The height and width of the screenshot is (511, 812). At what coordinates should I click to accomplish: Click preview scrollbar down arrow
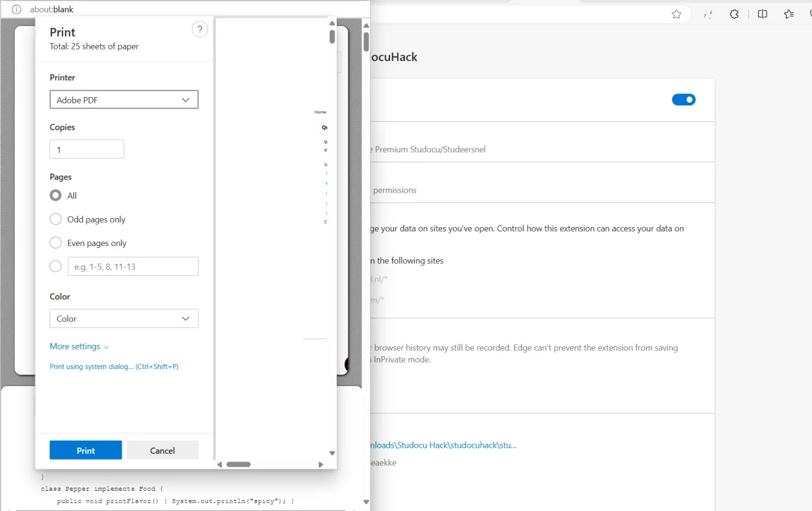tap(332, 453)
